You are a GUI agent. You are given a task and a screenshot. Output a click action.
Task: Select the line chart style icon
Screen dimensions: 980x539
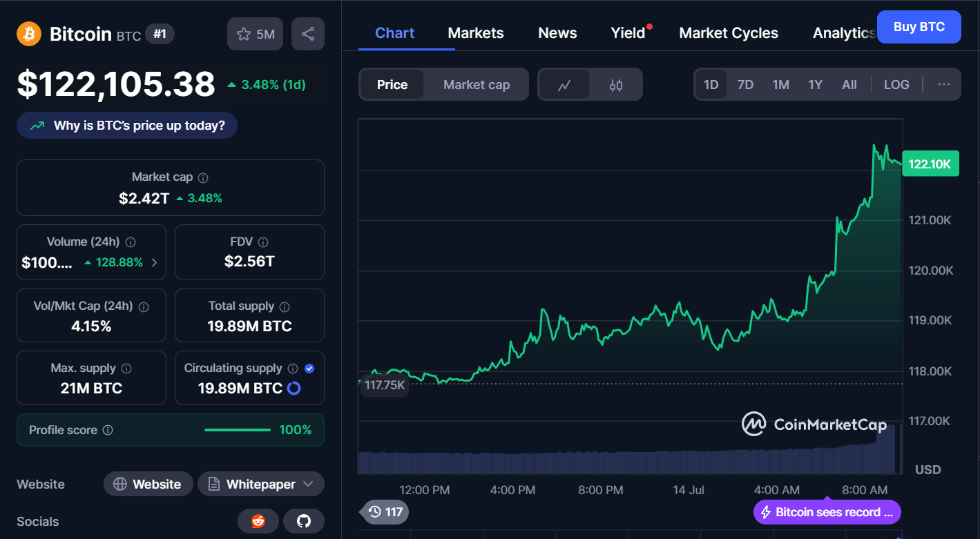(x=564, y=85)
